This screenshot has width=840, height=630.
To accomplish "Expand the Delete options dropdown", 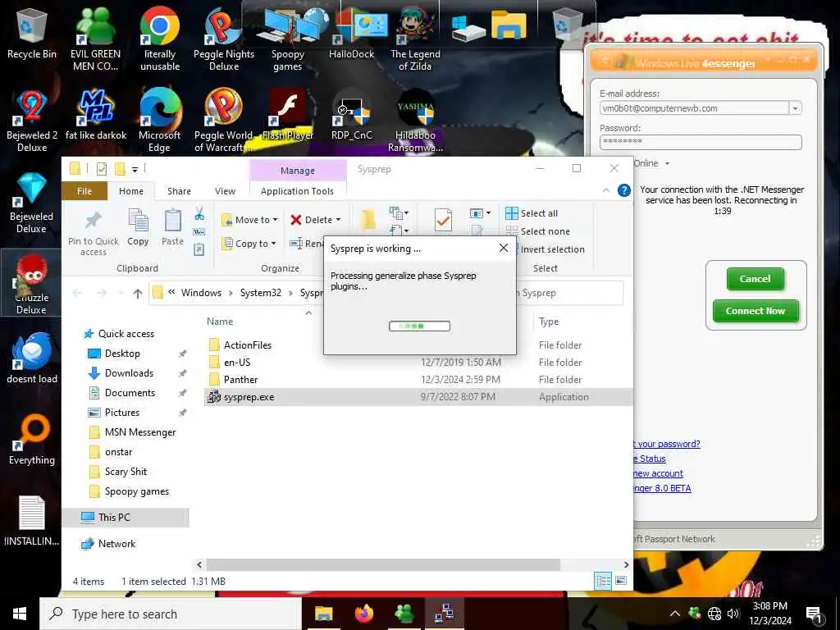I will pyautogui.click(x=338, y=220).
